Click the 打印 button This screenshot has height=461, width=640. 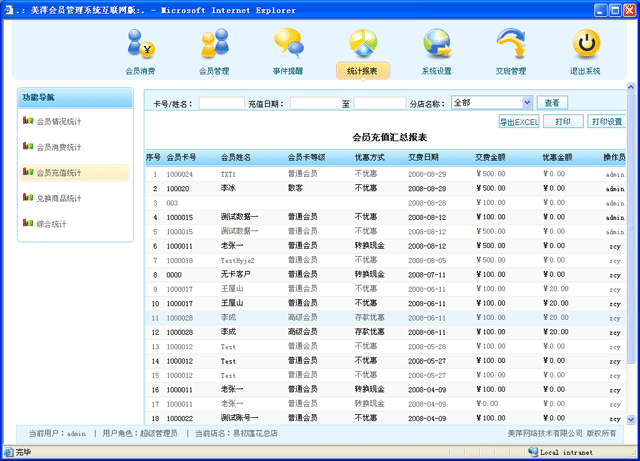click(563, 122)
